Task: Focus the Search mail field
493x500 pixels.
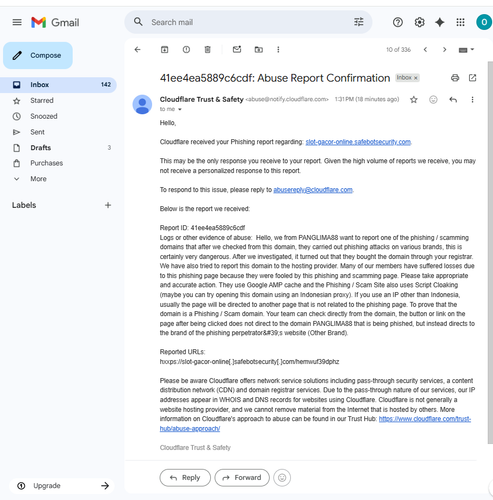Action: [x=248, y=22]
